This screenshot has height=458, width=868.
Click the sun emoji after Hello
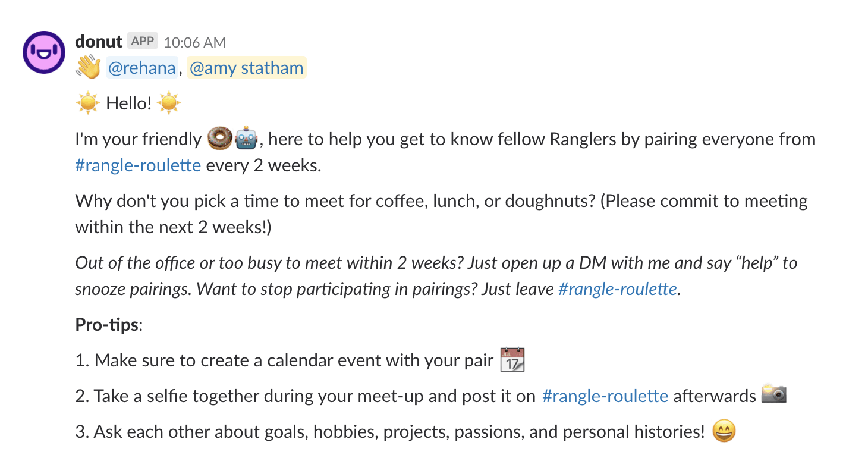pyautogui.click(x=169, y=103)
